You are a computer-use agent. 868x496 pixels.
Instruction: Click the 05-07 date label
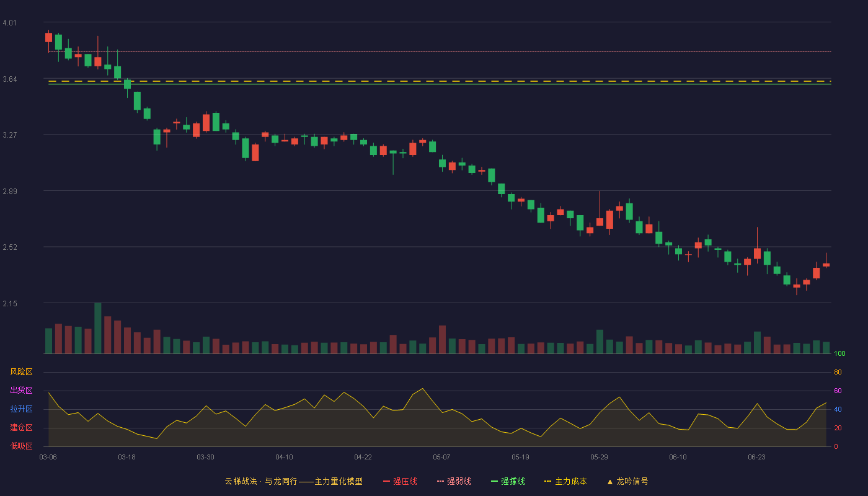click(441, 457)
